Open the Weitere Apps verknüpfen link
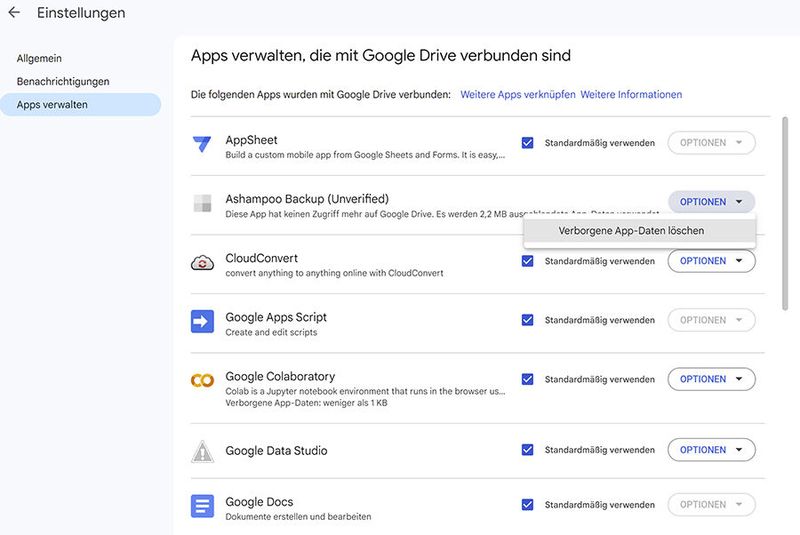The image size is (800, 535). click(517, 95)
